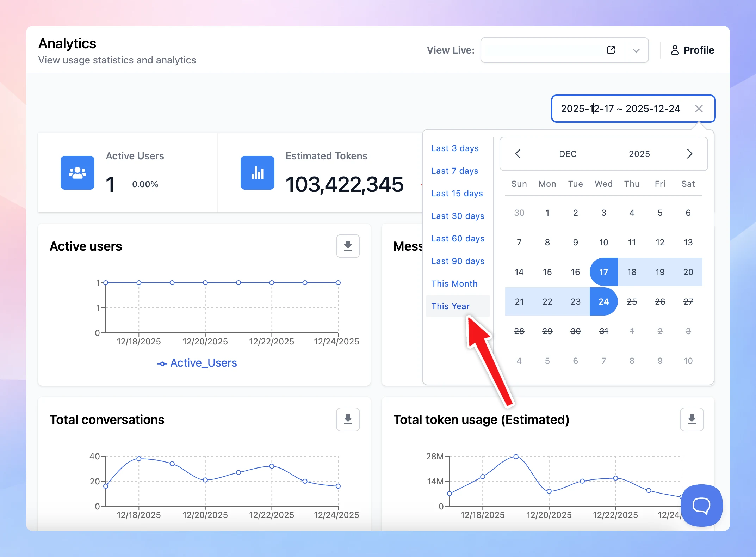Choose December 20 in the calendar
The width and height of the screenshot is (756, 557).
click(688, 272)
